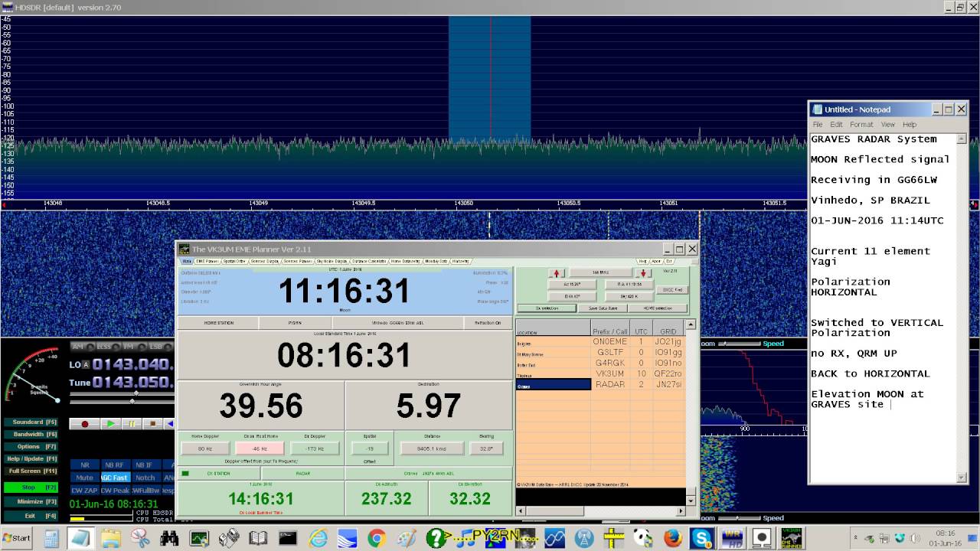Select the G3LTF row in station list
Image resolution: width=980 pixels, height=551 pixels.
(599, 353)
